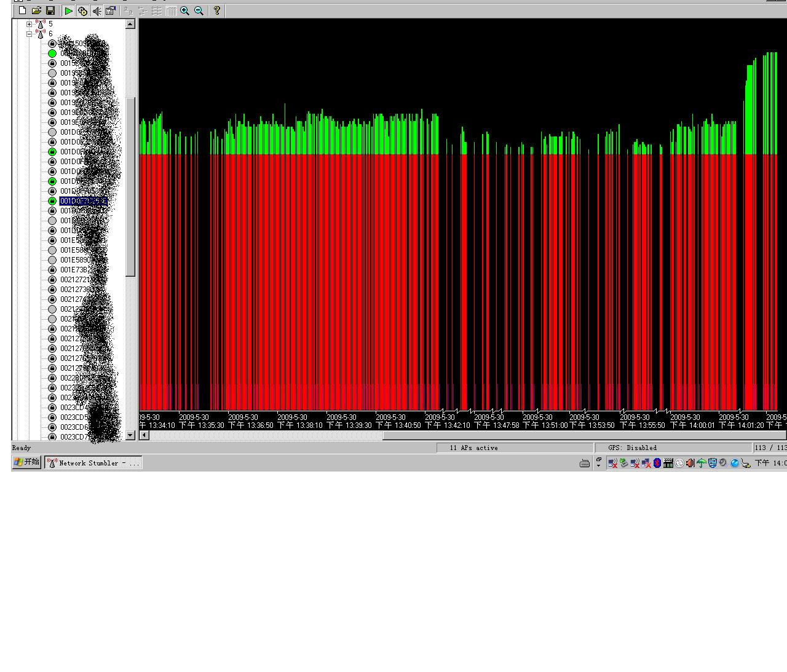Click the Bluetooth icon in system tray
787x672 pixels.
point(657,463)
